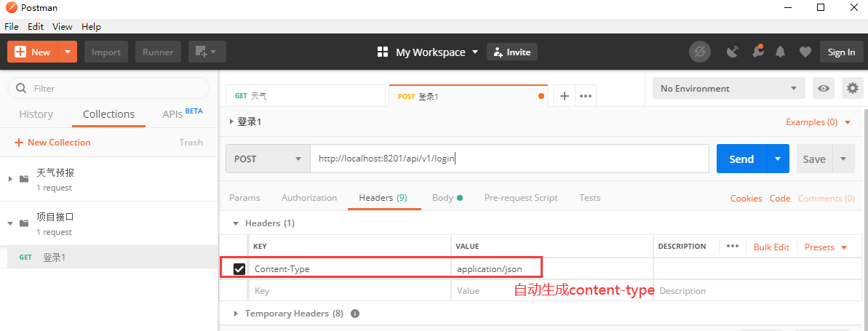Click the 天气预报 folder icon

(24, 179)
